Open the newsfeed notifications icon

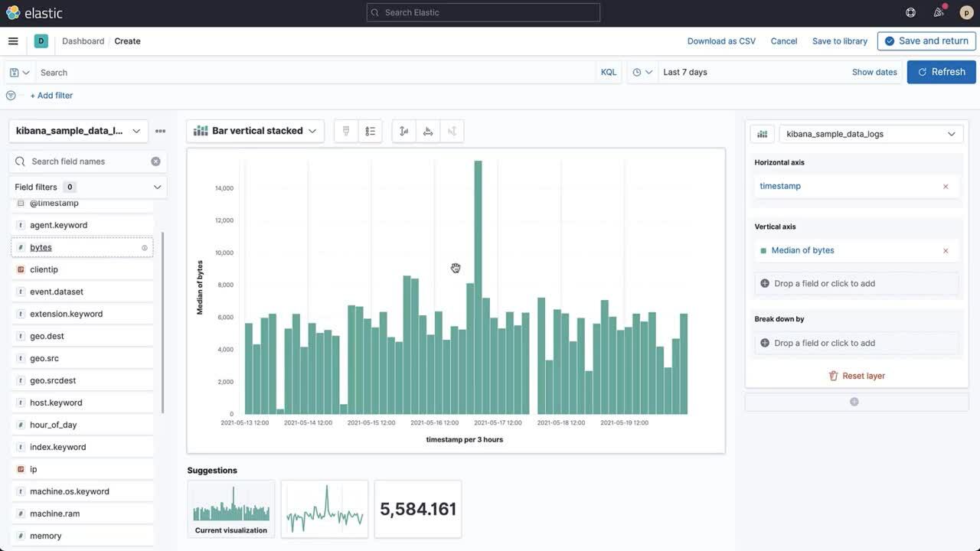[939, 13]
